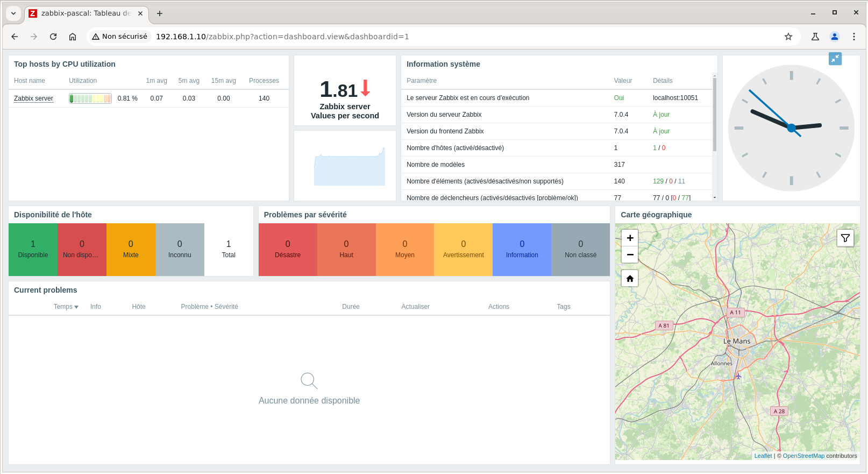868x474 pixels.
Task: Open the browser profile avatar
Action: pyautogui.click(x=835, y=37)
